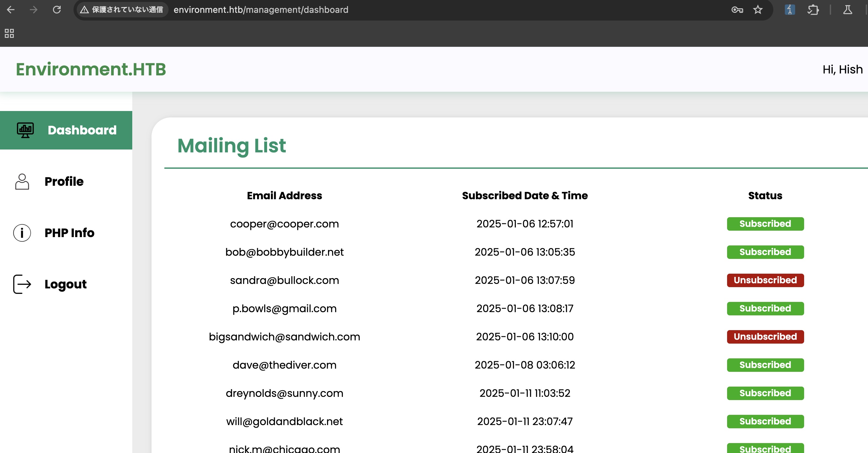The height and width of the screenshot is (453, 868).
Task: Select the Logout menu item
Action: (66, 284)
